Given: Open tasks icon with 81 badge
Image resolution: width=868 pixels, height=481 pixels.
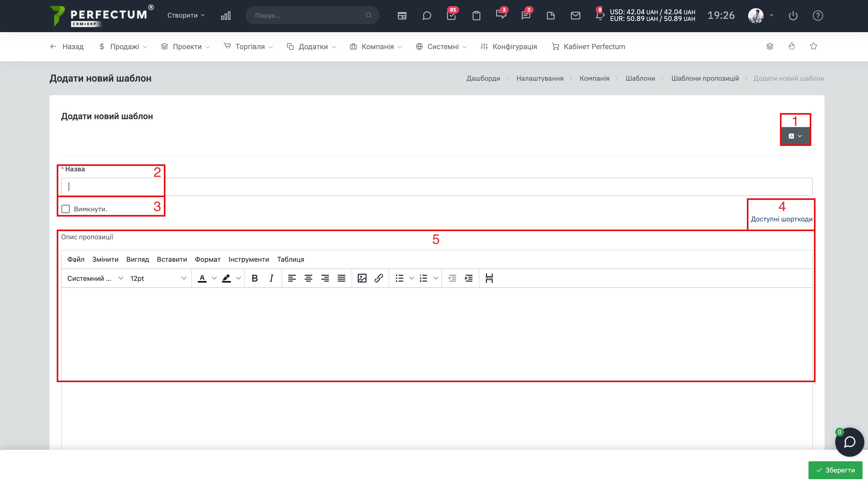Looking at the screenshot, I should pyautogui.click(x=451, y=15).
